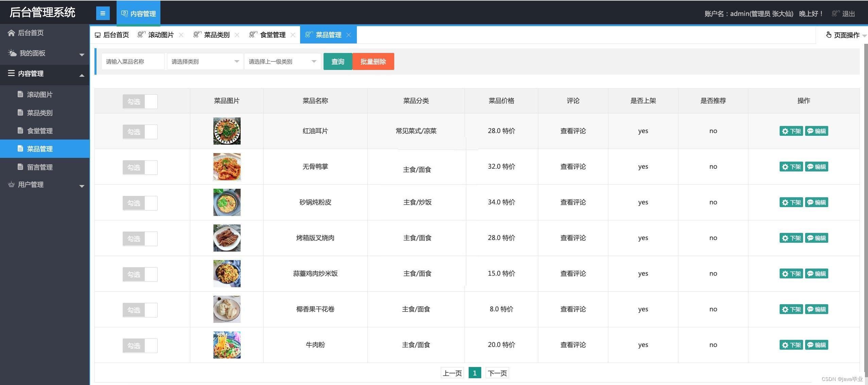This screenshot has width=868, height=385.
Task: Expand the 页面操作 dropdown menu
Action: [846, 35]
